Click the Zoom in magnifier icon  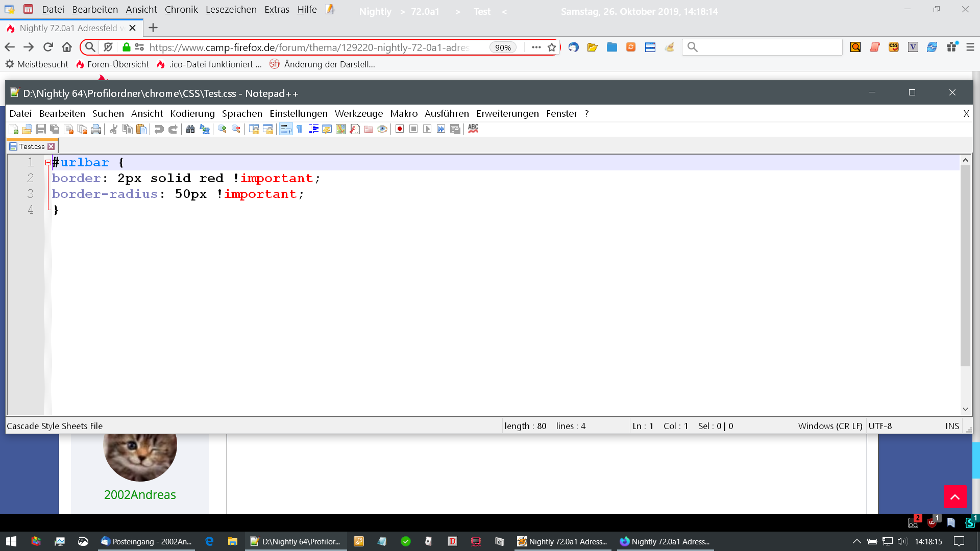(222, 129)
